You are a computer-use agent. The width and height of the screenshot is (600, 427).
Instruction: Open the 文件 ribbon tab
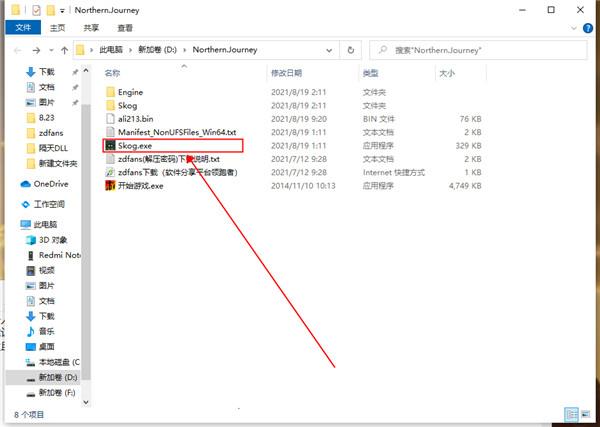[x=23, y=28]
